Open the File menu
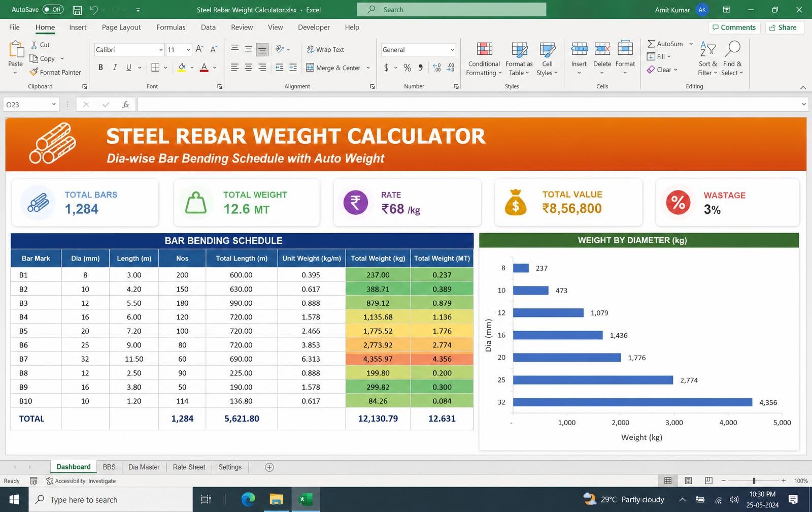The image size is (812, 512). tap(14, 27)
